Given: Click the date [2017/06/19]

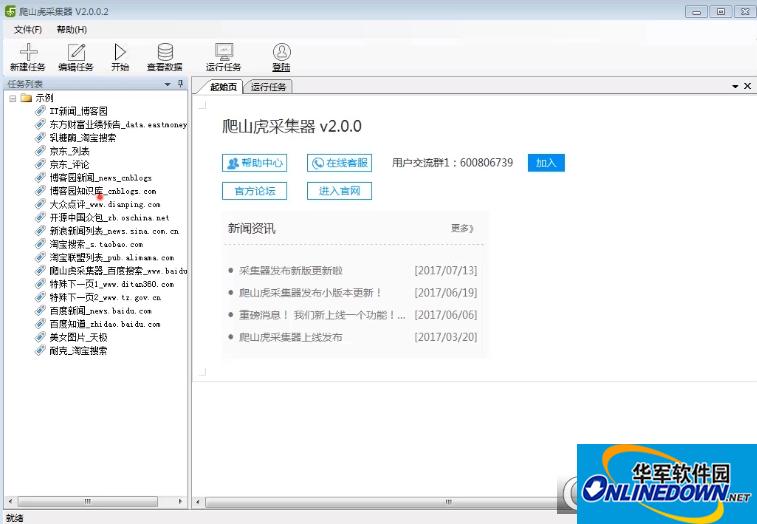Looking at the screenshot, I should [x=446, y=293].
